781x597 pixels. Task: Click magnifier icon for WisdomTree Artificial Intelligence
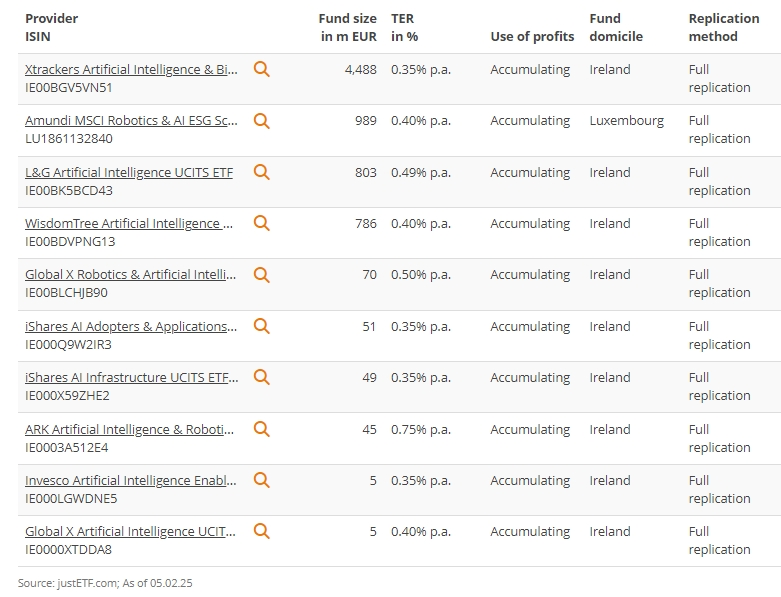point(261,224)
